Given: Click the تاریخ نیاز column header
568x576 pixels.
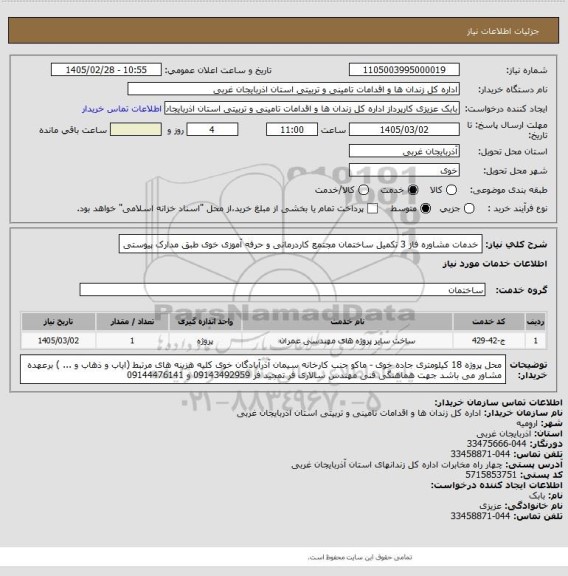Looking at the screenshot, I should 58,322.
